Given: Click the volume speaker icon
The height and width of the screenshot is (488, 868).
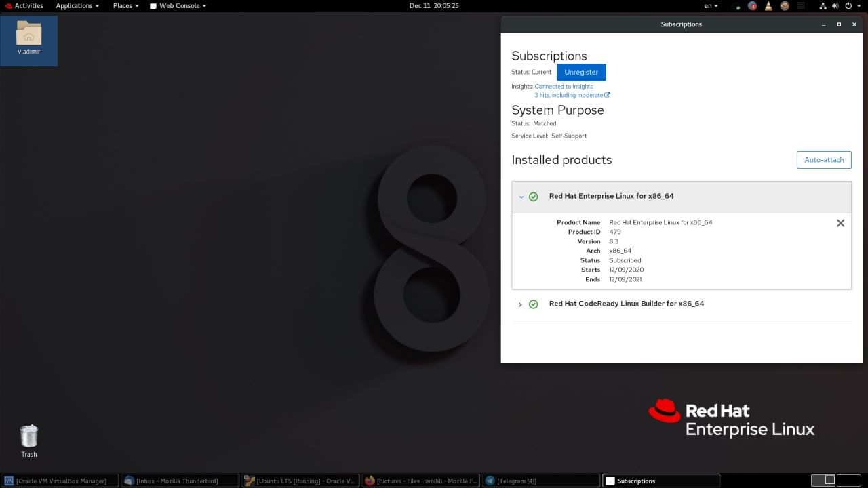Looking at the screenshot, I should (x=835, y=5).
